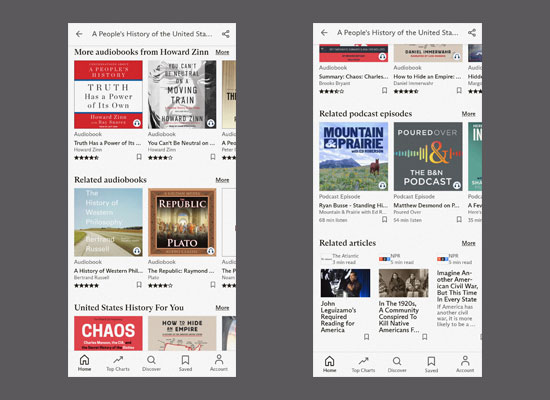Tap More next to 'More audiobooks from Howard Zinn'

pyautogui.click(x=222, y=52)
